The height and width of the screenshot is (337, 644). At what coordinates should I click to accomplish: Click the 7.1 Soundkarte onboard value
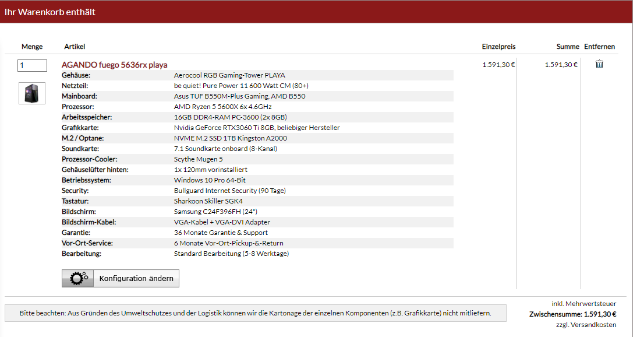[225, 149]
